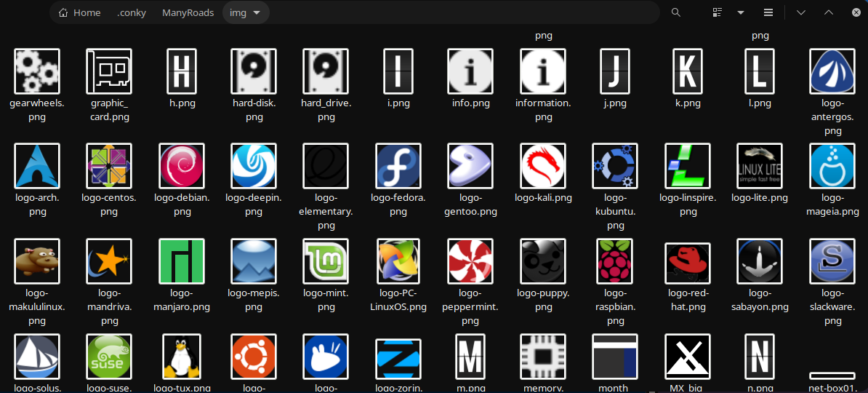The image size is (868, 393).
Task: Select the logo-suse green icon
Action: coord(109,356)
